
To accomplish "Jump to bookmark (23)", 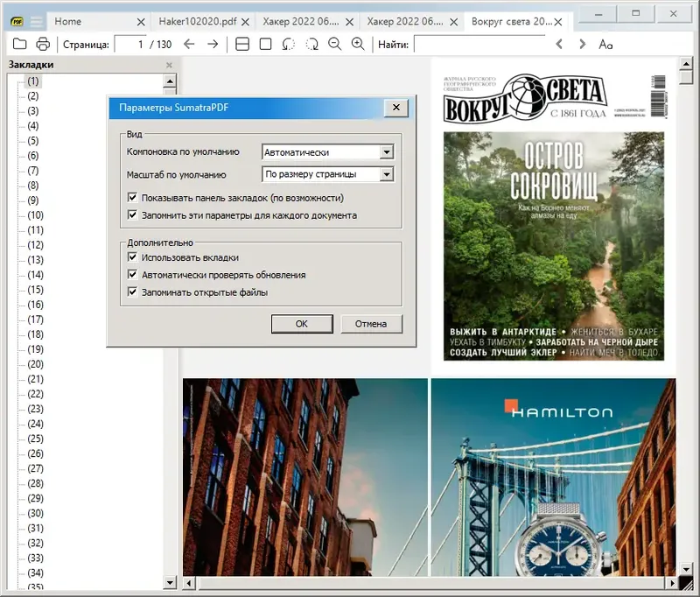I will [35, 409].
